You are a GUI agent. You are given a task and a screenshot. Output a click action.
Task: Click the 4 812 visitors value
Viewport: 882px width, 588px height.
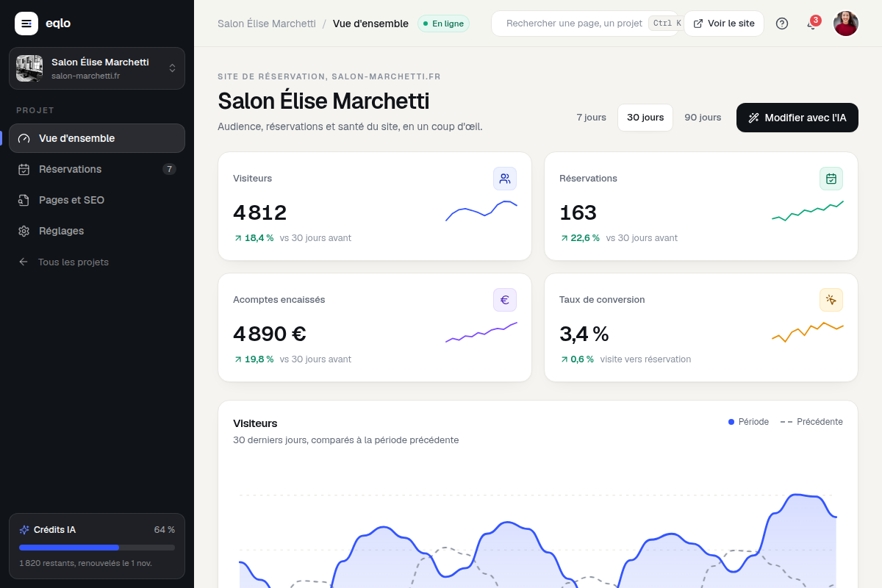[x=260, y=212]
